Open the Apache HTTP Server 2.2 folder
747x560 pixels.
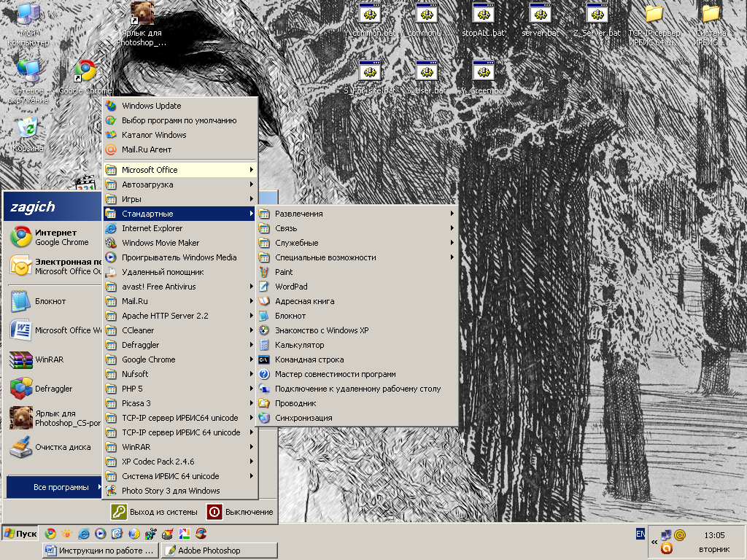click(x=180, y=316)
